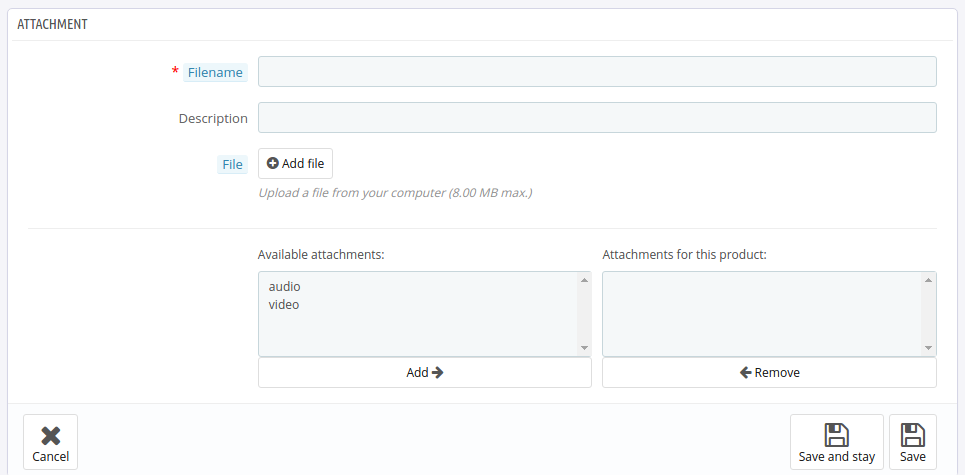Click the plus icon on Add file
The image size is (965, 475).
(273, 163)
